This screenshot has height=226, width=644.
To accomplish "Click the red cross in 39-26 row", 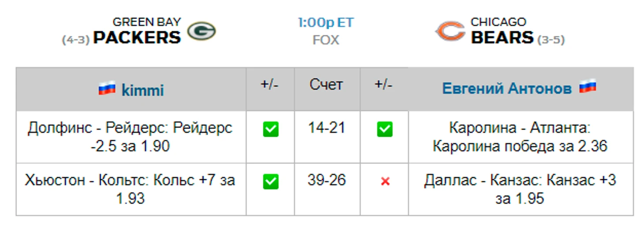I will click(x=385, y=181).
